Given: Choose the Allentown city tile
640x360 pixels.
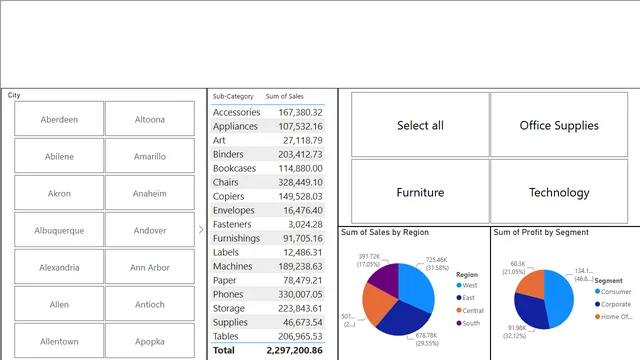Looking at the screenshot, I should tap(59, 341).
